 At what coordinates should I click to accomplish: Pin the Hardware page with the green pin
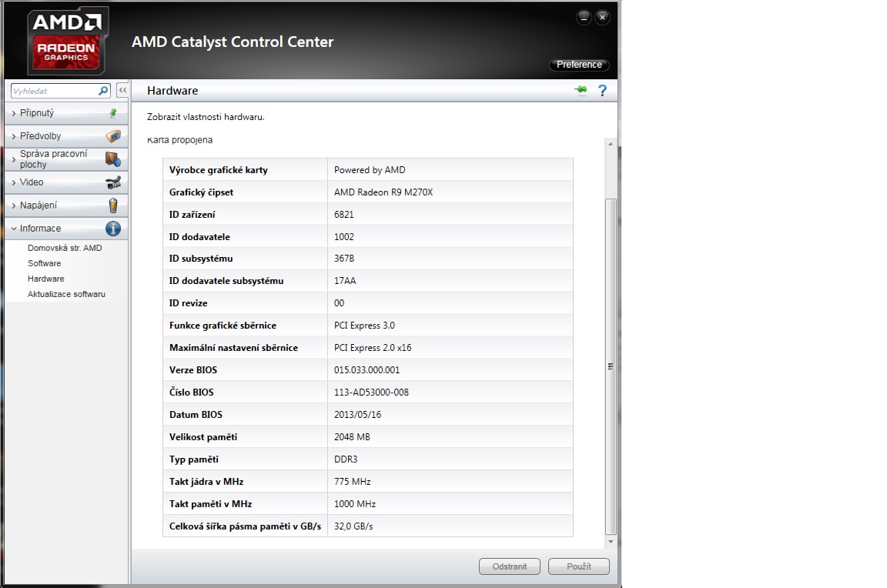click(581, 90)
